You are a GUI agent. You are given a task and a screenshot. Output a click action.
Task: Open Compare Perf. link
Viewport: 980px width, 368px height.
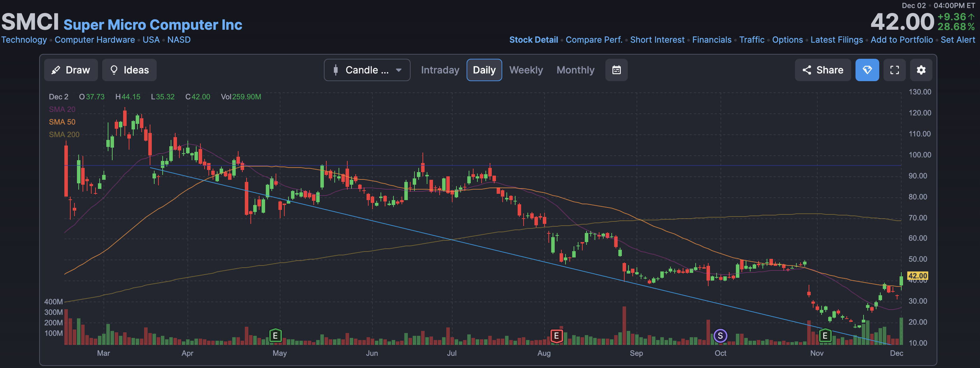[x=594, y=40]
